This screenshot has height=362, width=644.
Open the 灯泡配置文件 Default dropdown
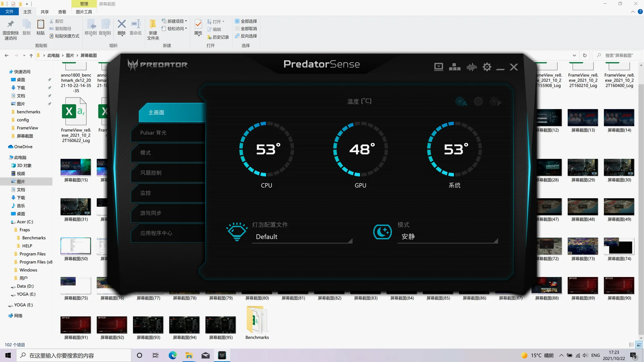(x=302, y=237)
